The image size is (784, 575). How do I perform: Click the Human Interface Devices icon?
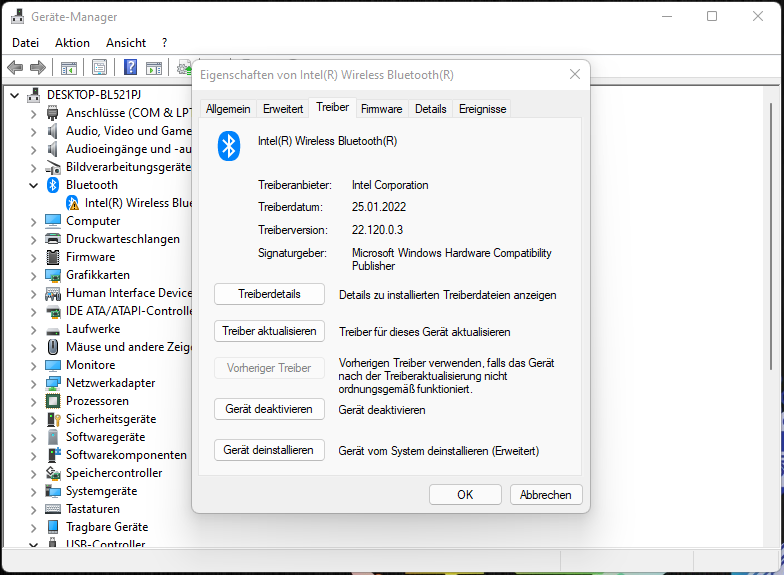click(x=52, y=293)
